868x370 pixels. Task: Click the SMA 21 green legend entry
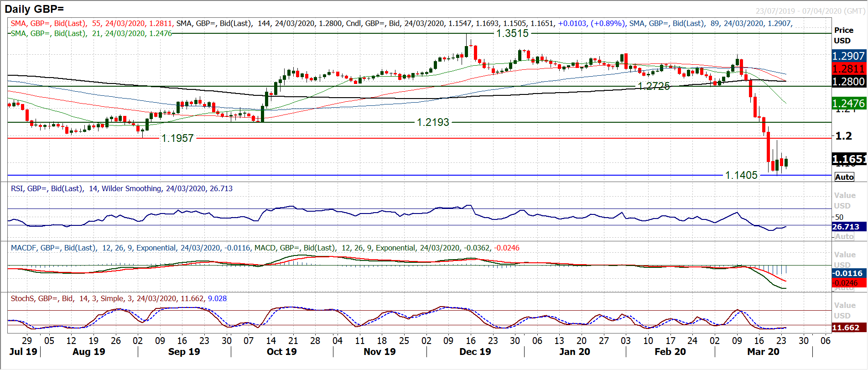click(x=91, y=33)
